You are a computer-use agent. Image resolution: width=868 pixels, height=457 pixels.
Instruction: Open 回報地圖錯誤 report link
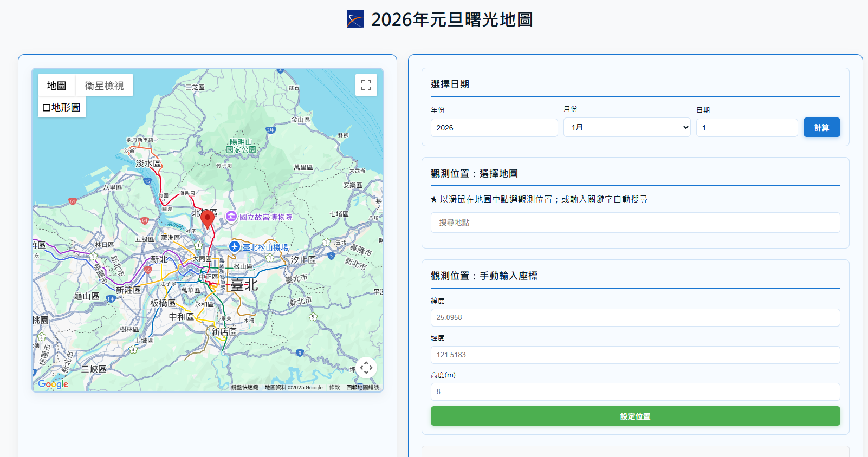click(362, 388)
